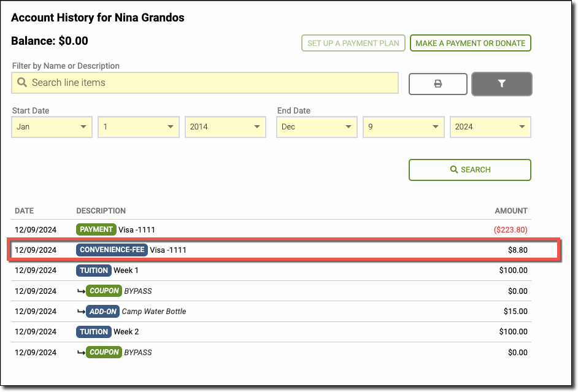Click the green SEARCH button
Screen dimensions: 578x392
469,170
